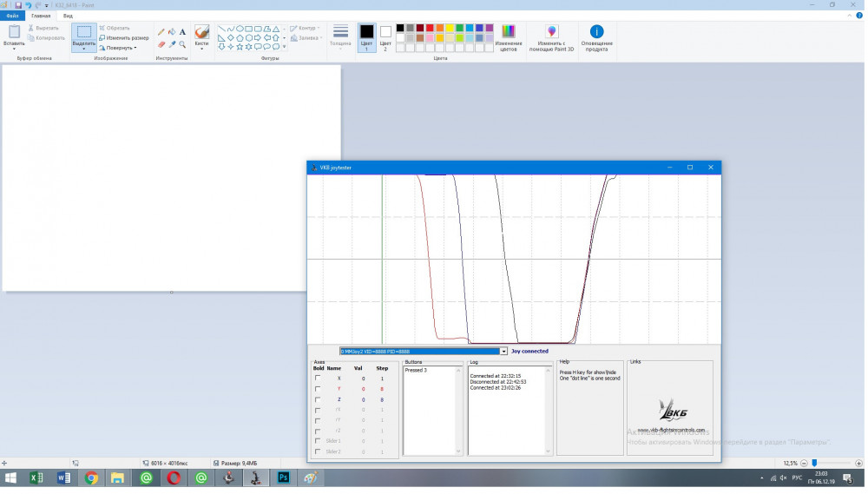This screenshot has width=868, height=494.
Task: Open Edit with Paint 3D
Action: click(x=552, y=37)
